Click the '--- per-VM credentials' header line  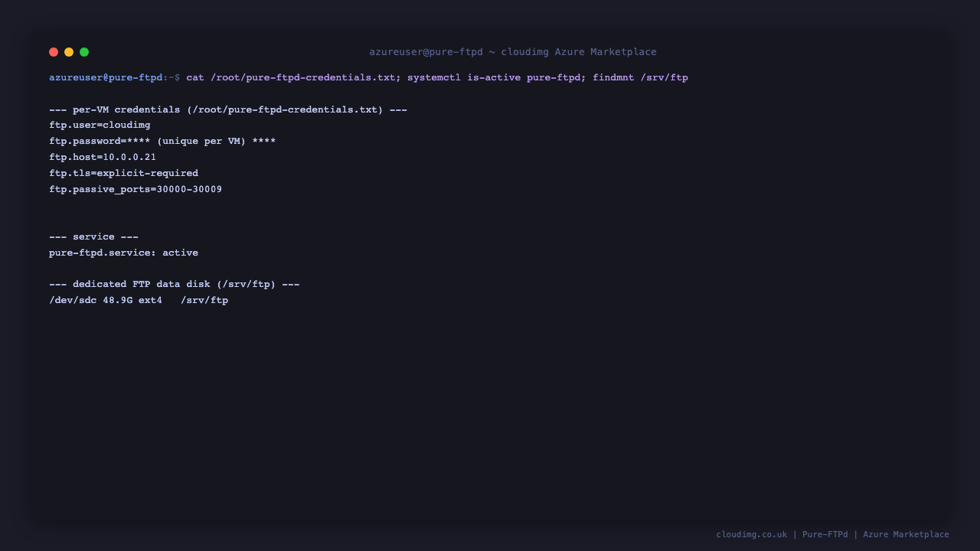[228, 109]
